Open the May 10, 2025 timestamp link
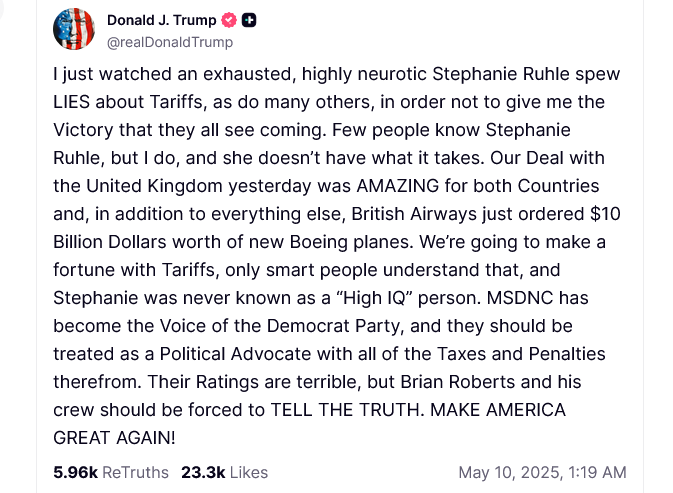673x493 pixels. tap(543, 472)
